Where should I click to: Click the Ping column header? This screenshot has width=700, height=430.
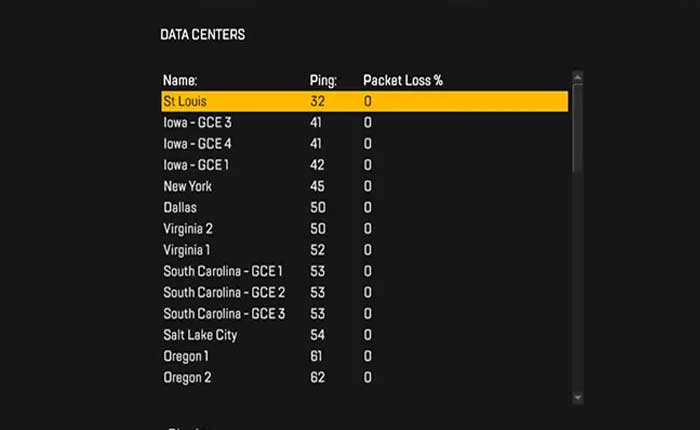(323, 79)
